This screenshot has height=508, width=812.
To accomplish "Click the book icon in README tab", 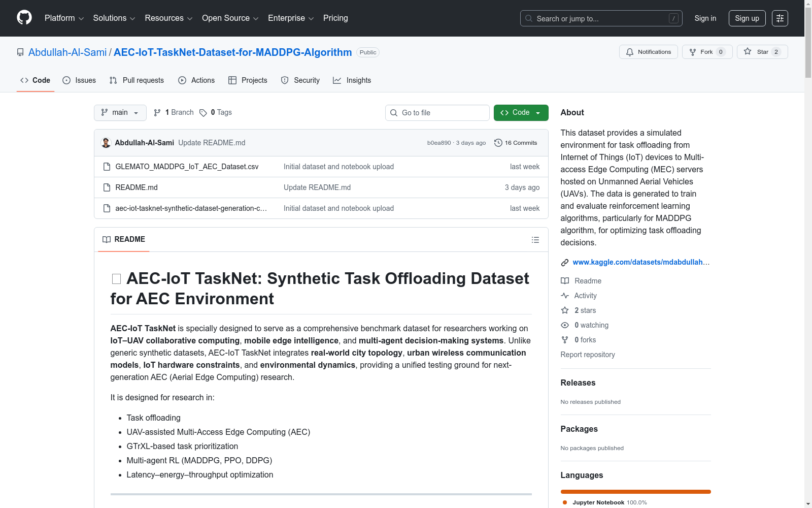I will coord(107,240).
